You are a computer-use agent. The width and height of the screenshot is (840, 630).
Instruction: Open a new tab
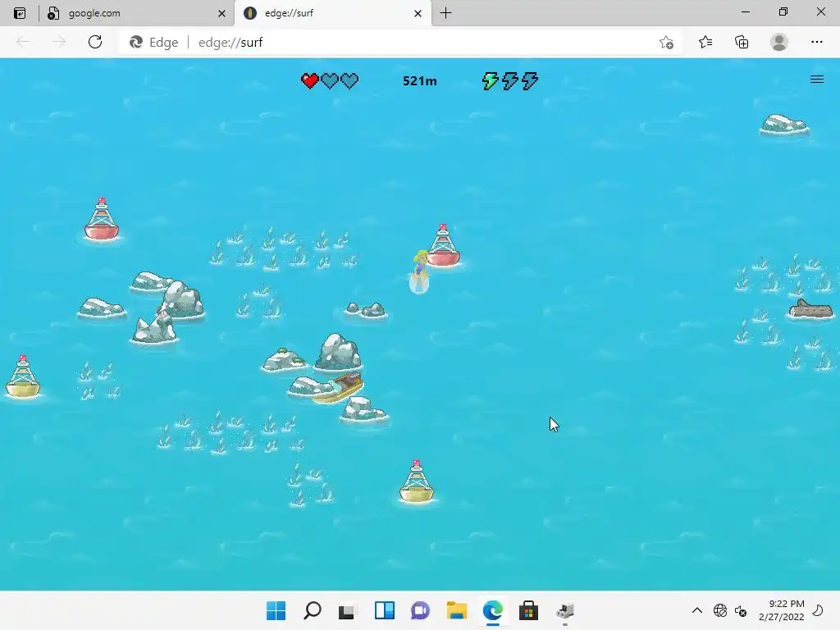[x=445, y=13]
